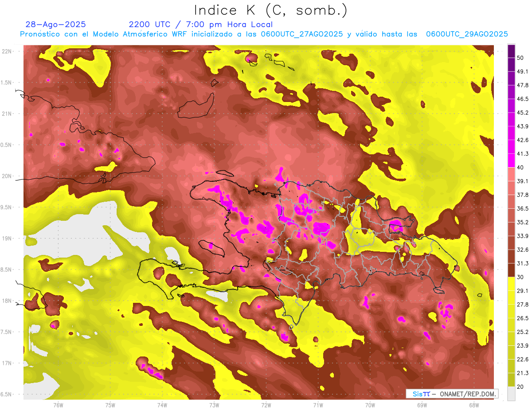Click legend value "29.1"

[x=522, y=291]
